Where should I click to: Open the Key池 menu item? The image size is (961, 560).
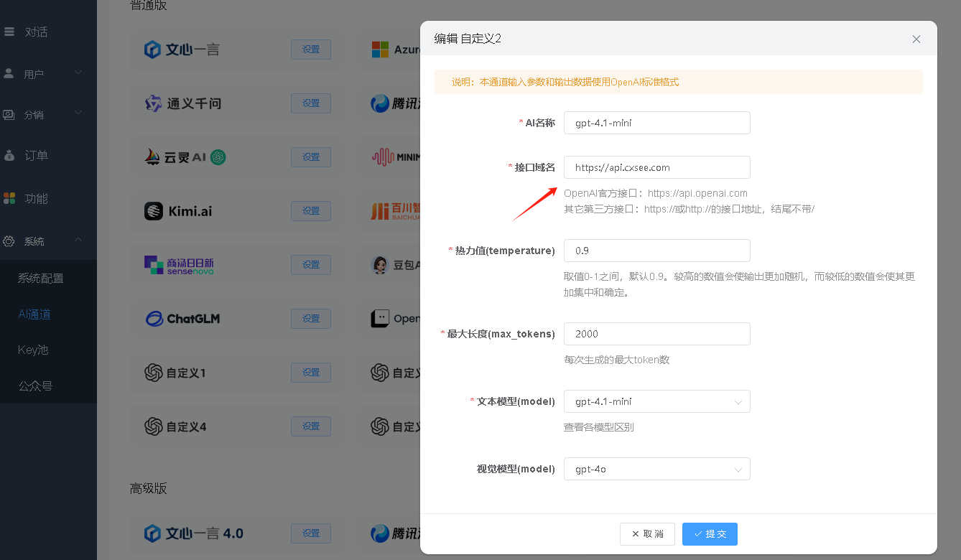[x=33, y=350]
